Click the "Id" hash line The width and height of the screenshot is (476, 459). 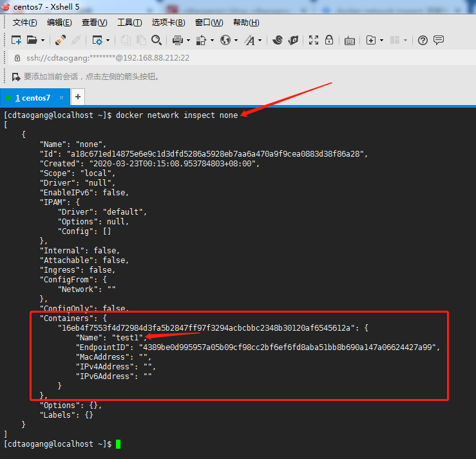click(x=204, y=154)
